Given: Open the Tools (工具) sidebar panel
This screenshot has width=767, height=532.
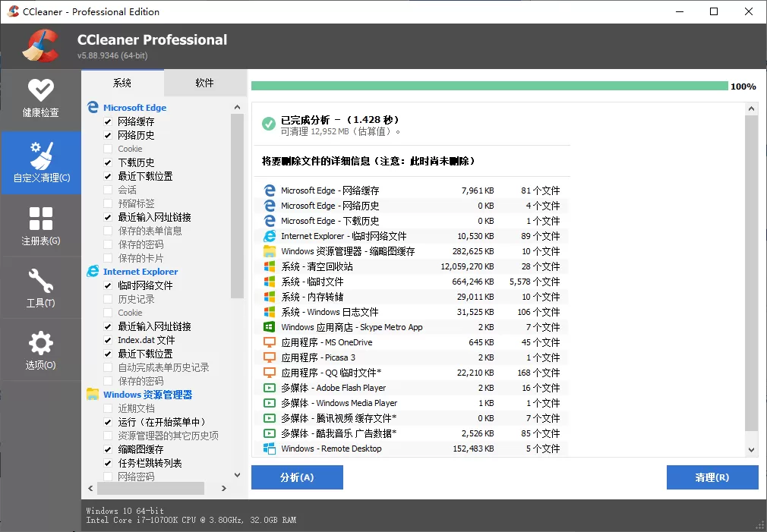Looking at the screenshot, I should [42, 287].
